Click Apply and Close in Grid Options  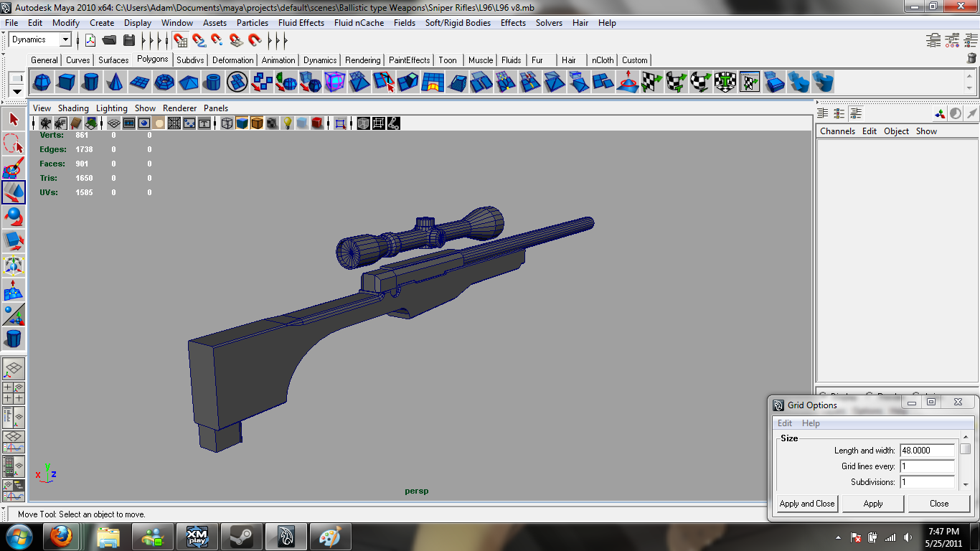(x=806, y=504)
